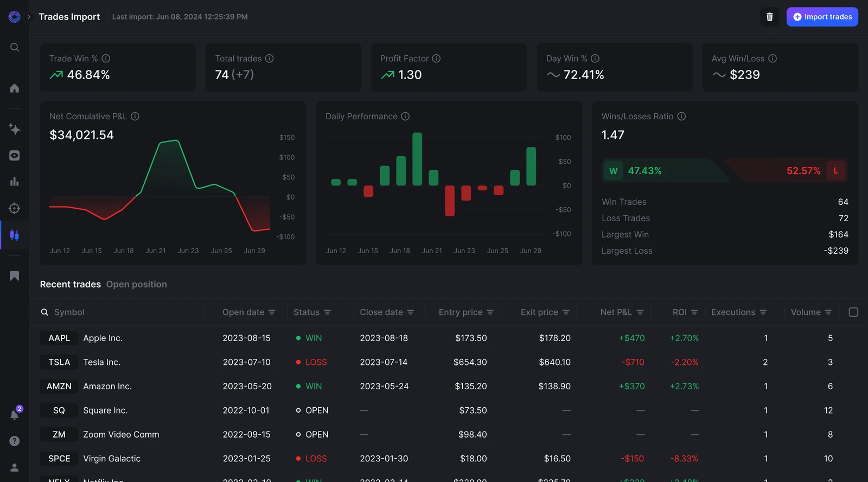Show info for Wins/Losses Ratio
The image size is (868, 482).
point(681,117)
